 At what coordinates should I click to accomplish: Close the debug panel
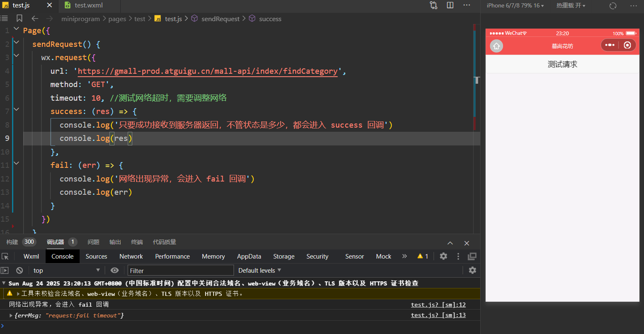coord(467,243)
